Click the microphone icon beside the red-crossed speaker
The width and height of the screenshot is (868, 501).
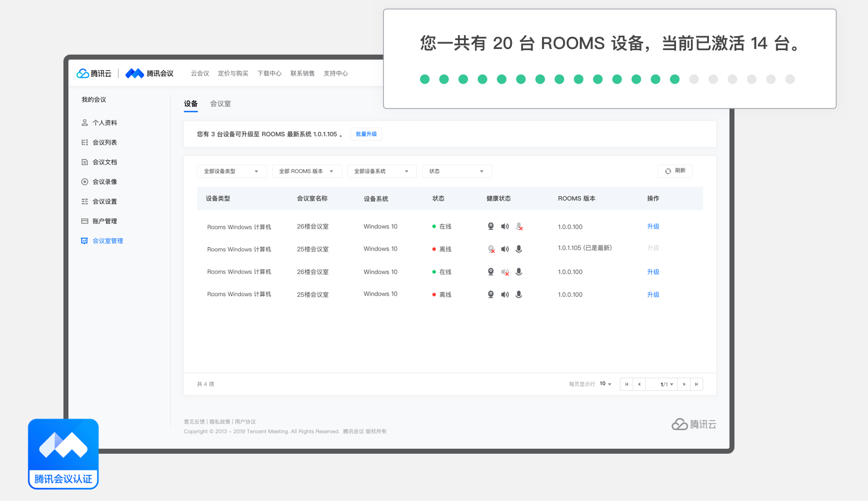pyautogui.click(x=519, y=272)
